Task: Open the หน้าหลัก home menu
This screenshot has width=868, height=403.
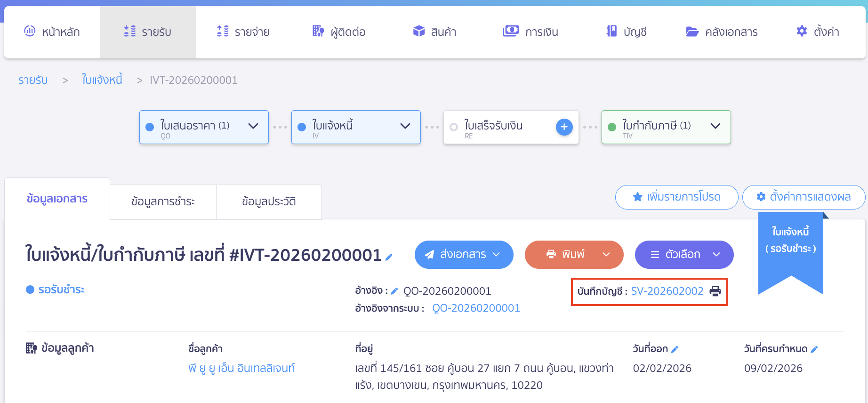Action: 52,32
